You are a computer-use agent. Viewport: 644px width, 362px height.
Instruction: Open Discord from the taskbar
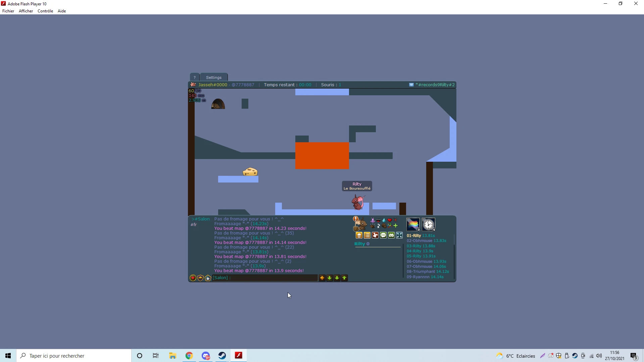(x=206, y=356)
